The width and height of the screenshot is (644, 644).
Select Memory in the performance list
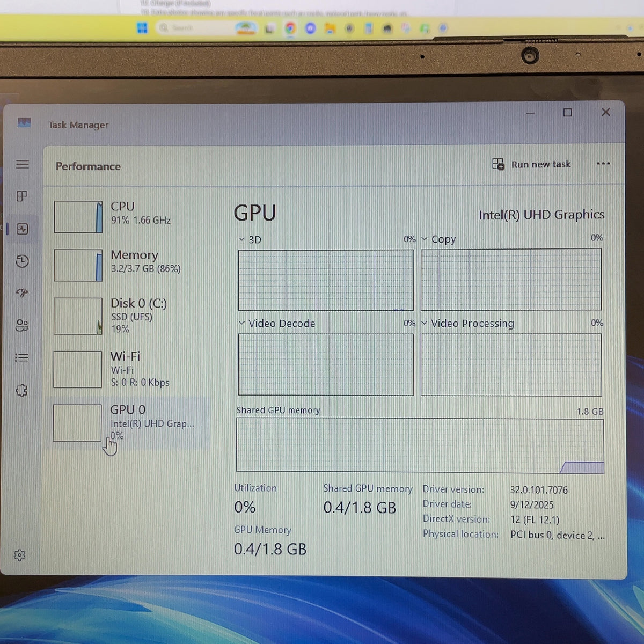click(129, 265)
